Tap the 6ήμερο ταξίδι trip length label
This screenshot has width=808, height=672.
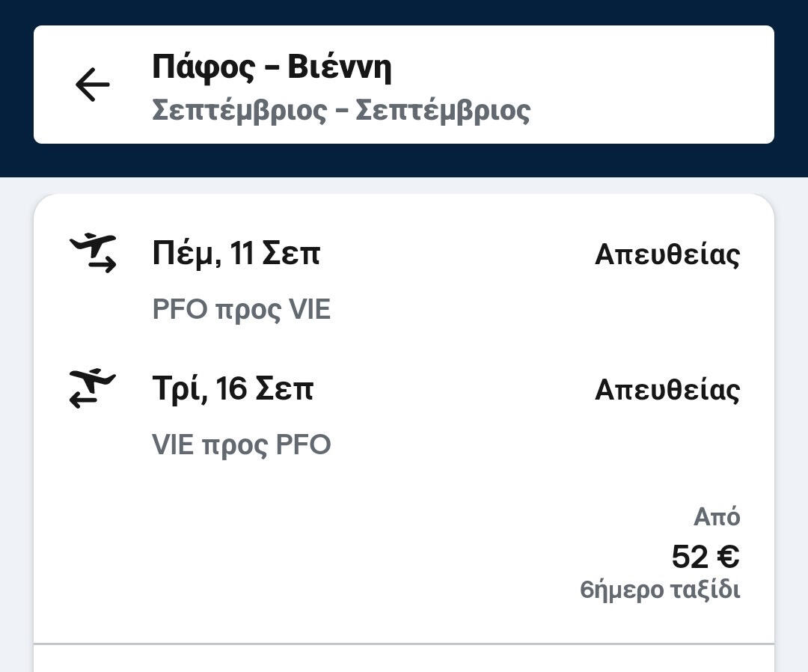[660, 590]
